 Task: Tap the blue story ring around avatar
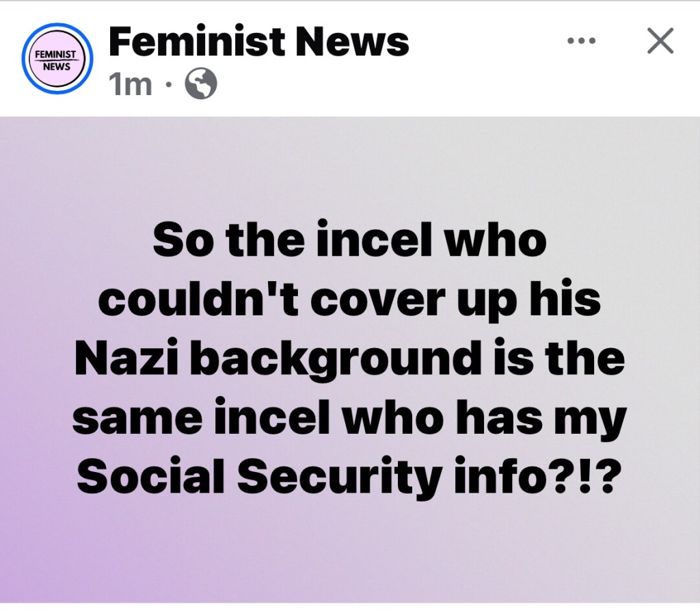click(x=57, y=25)
